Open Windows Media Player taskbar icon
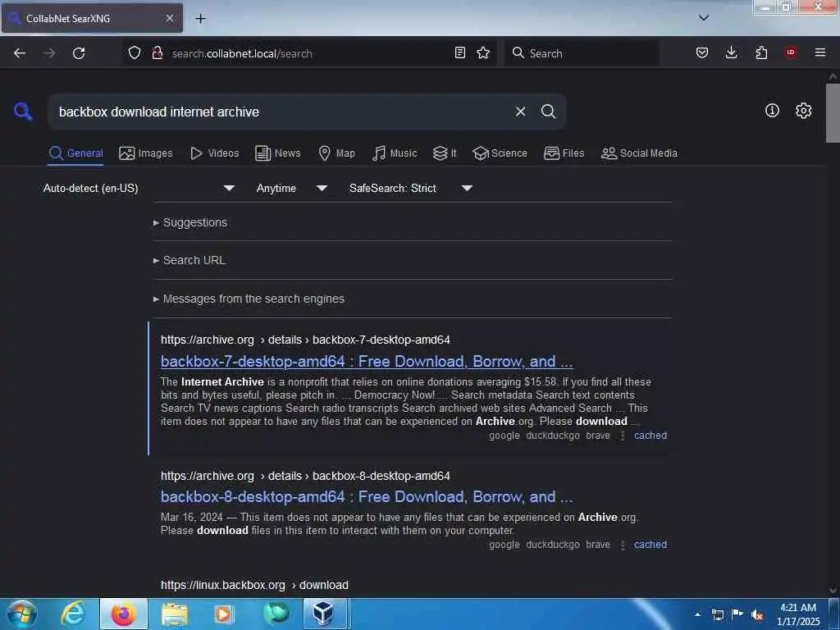Screen dimensions: 840x630 pos(223,614)
